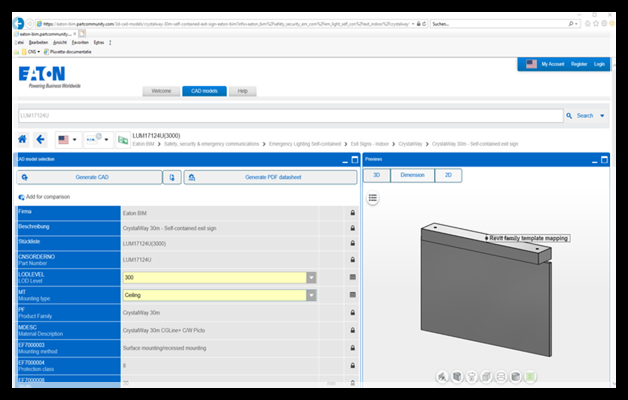Click the table icon in LOD Level row
The width and height of the screenshot is (628, 400).
(352, 277)
